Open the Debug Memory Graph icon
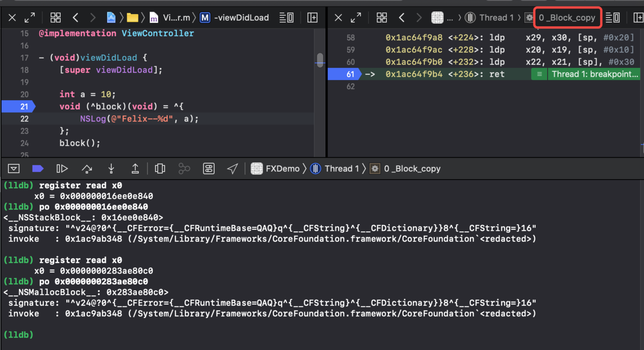Screen dimensions: 644x350 pos(184,169)
